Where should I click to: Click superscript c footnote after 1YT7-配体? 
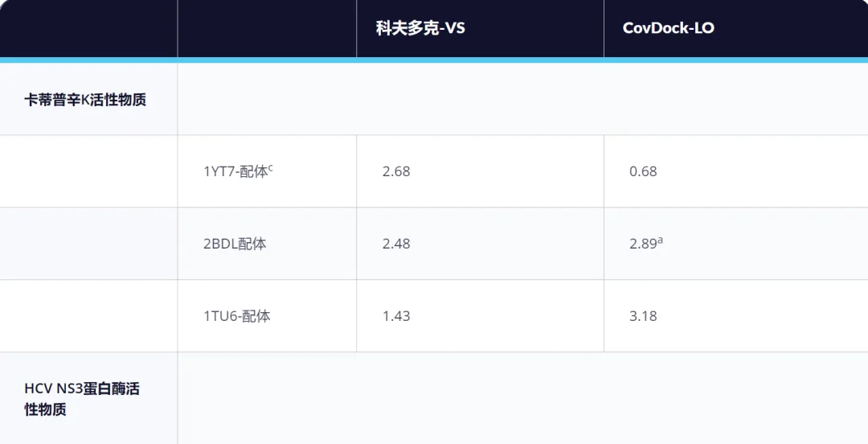pyautogui.click(x=271, y=167)
